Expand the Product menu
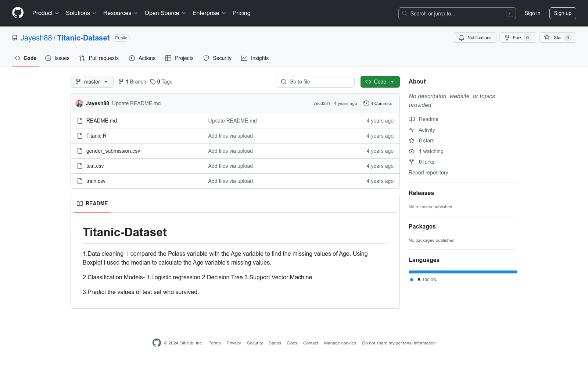This screenshot has height=368, width=588. (46, 13)
